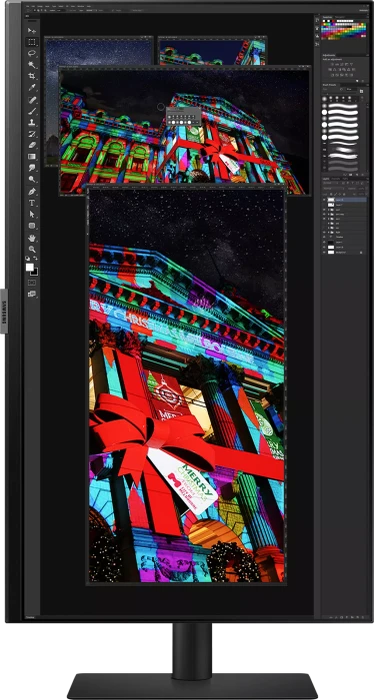Select the Eyedropper tool

pyautogui.click(x=32, y=88)
